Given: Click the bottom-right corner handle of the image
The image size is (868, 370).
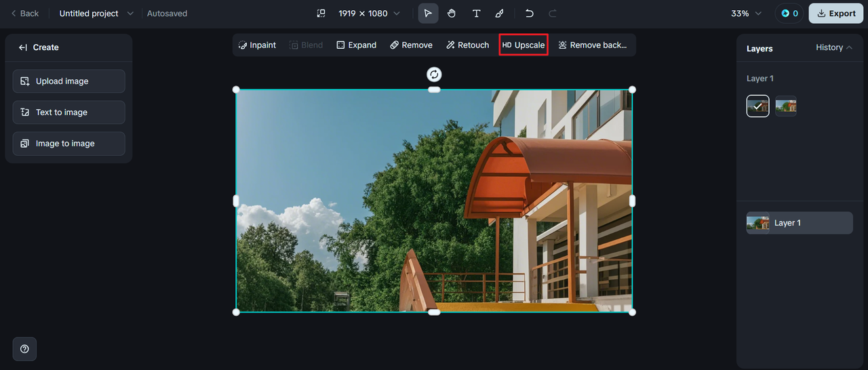Looking at the screenshot, I should pos(632,312).
